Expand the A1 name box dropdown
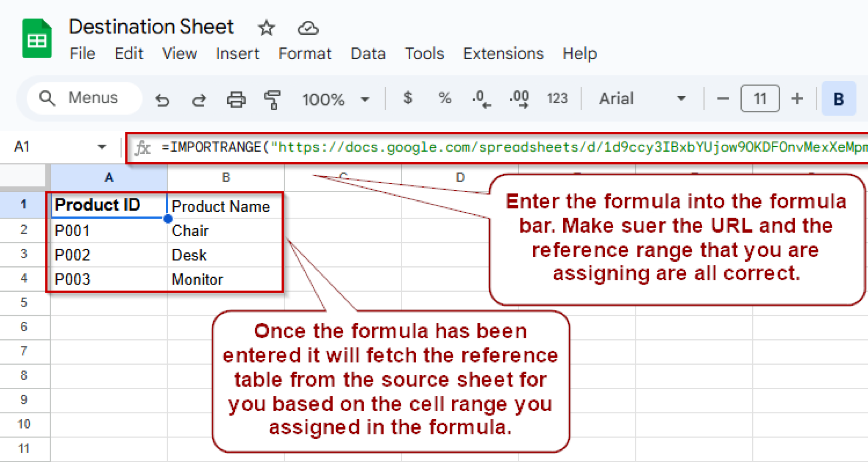 click(x=102, y=147)
